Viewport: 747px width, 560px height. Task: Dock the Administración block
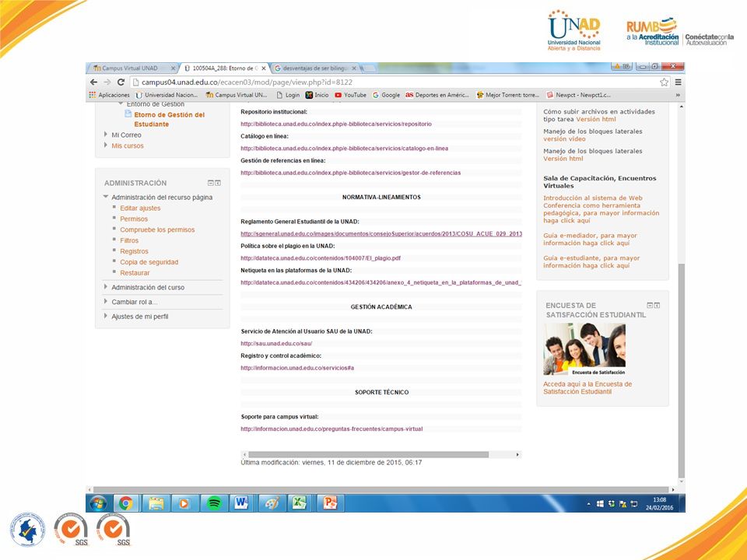pos(218,183)
